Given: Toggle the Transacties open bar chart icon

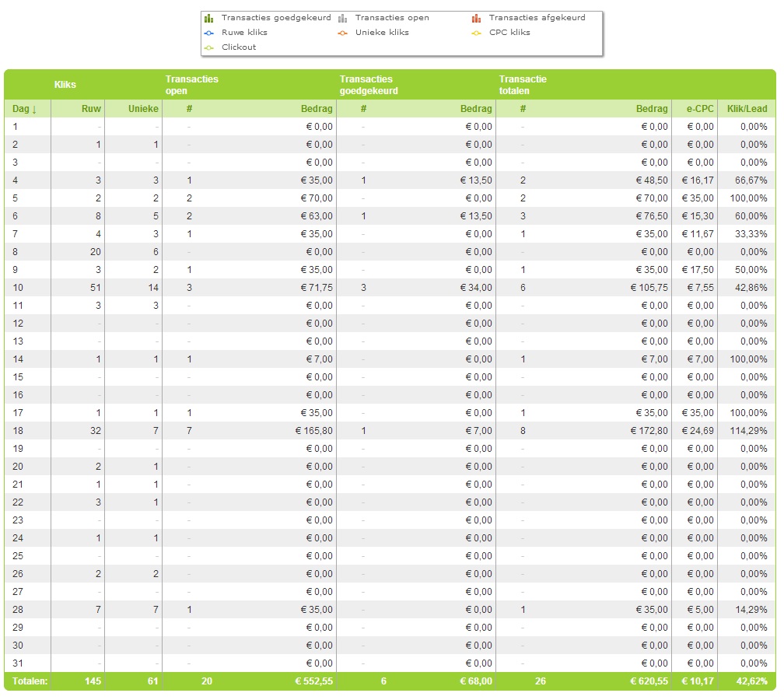Looking at the screenshot, I should coord(342,19).
